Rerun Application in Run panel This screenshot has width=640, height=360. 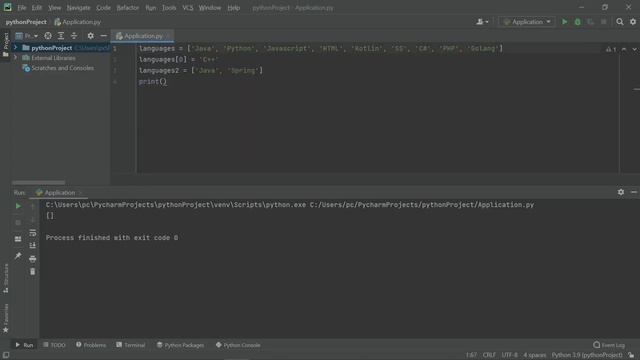click(18, 206)
